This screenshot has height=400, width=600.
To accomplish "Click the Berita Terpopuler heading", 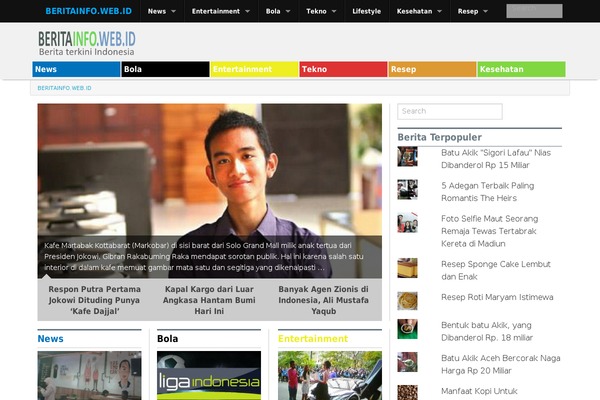I will 439,137.
